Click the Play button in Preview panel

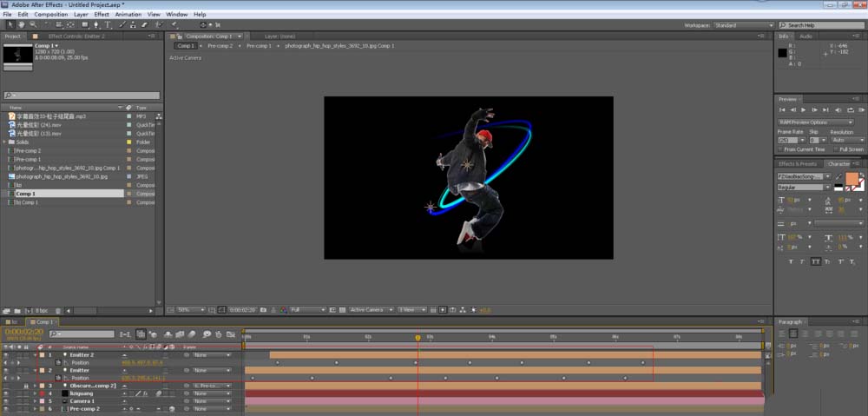point(803,110)
